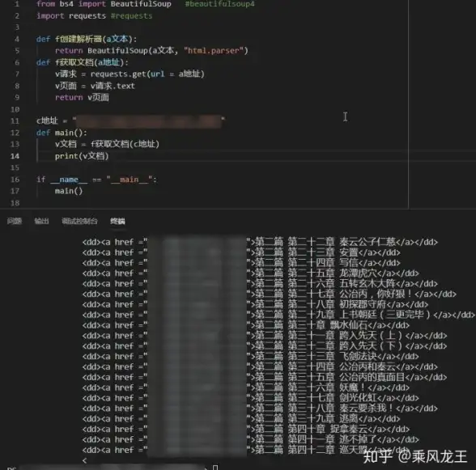Click terminal row 第三十二章 跨入先天（下）
This screenshot has width=476, height=470.
[265, 346]
